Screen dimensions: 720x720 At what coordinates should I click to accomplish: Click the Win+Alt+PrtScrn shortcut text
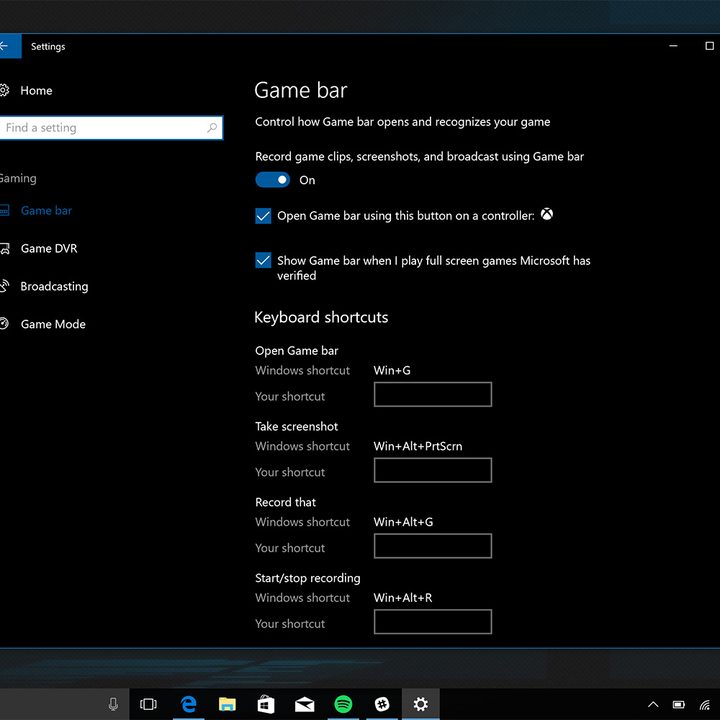pyautogui.click(x=418, y=446)
